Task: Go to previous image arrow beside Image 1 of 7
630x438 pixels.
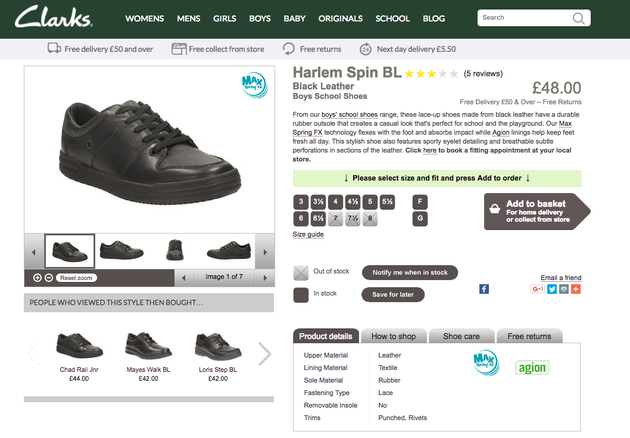Action: pos(184,278)
